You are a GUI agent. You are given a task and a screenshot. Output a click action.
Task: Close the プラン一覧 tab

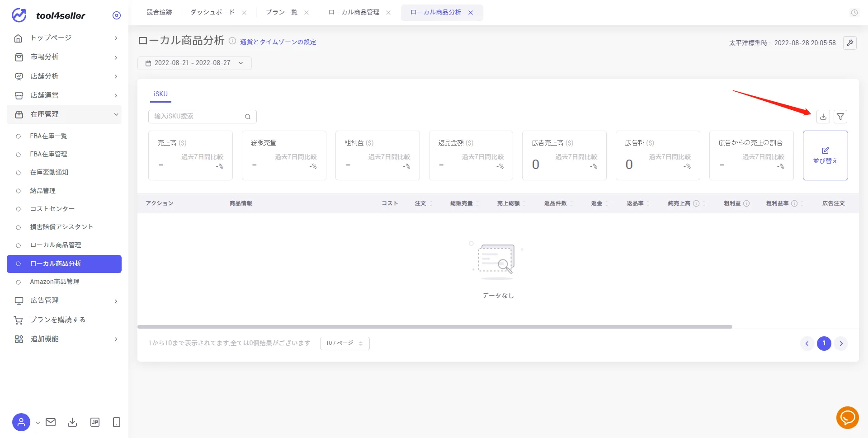[307, 13]
